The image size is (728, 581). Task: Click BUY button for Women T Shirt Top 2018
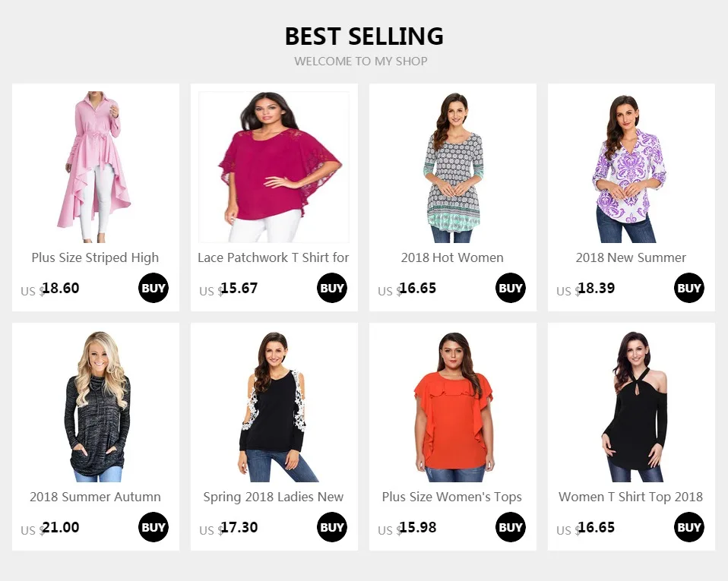tap(689, 527)
